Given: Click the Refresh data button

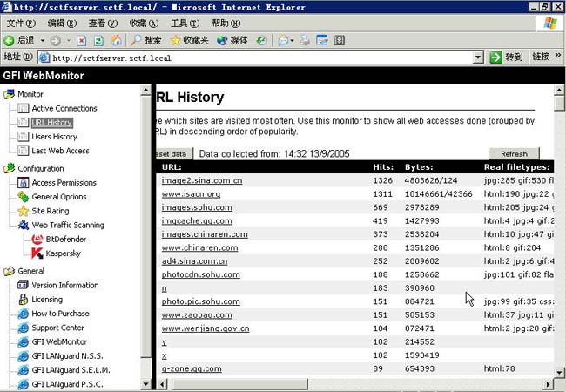Looking at the screenshot, I should pyautogui.click(x=515, y=154).
